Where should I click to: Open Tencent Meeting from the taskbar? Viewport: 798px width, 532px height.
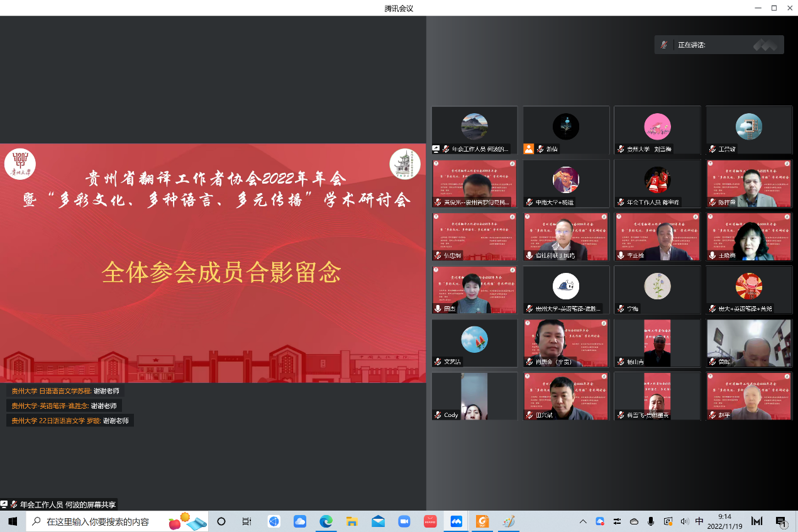click(456, 521)
